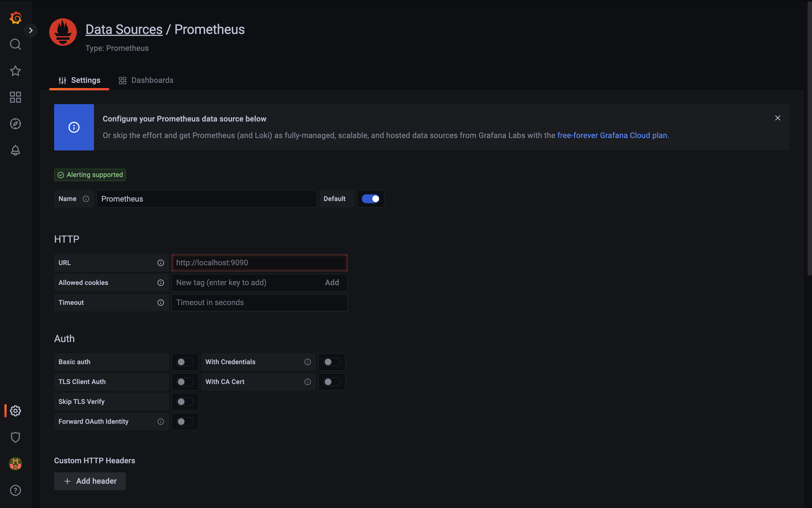Dismiss the Prometheus info banner

tap(777, 118)
